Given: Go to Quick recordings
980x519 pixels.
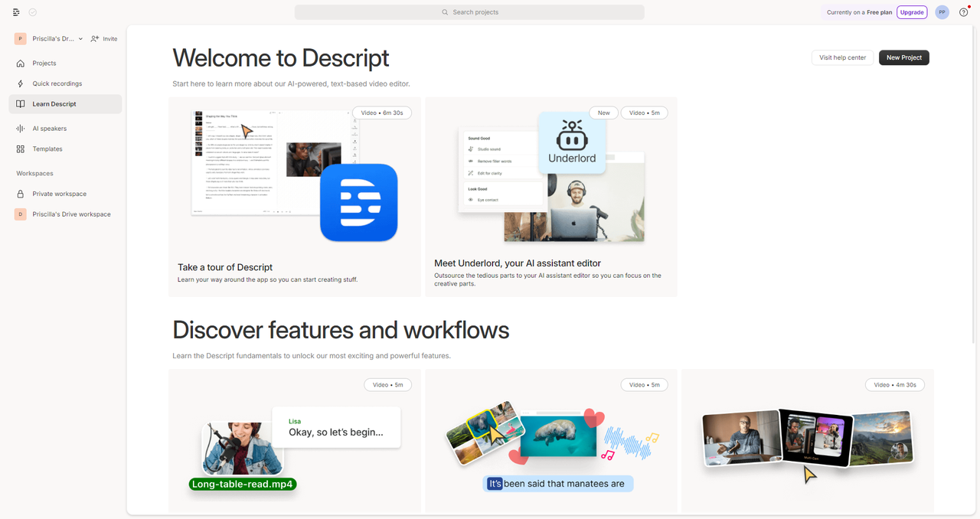Looking at the screenshot, I should point(65,83).
